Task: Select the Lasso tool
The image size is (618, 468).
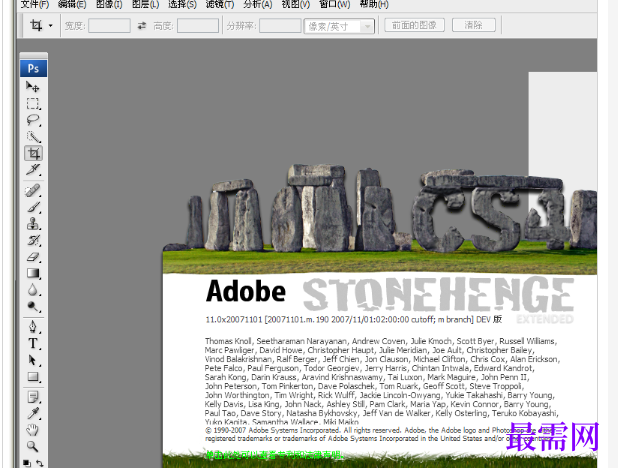Action: pyautogui.click(x=33, y=120)
